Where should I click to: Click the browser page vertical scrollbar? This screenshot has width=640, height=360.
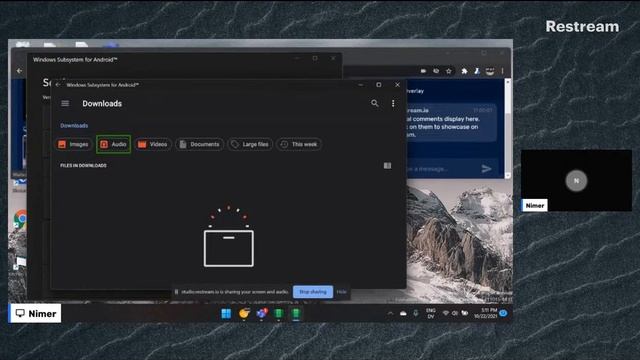(508, 129)
